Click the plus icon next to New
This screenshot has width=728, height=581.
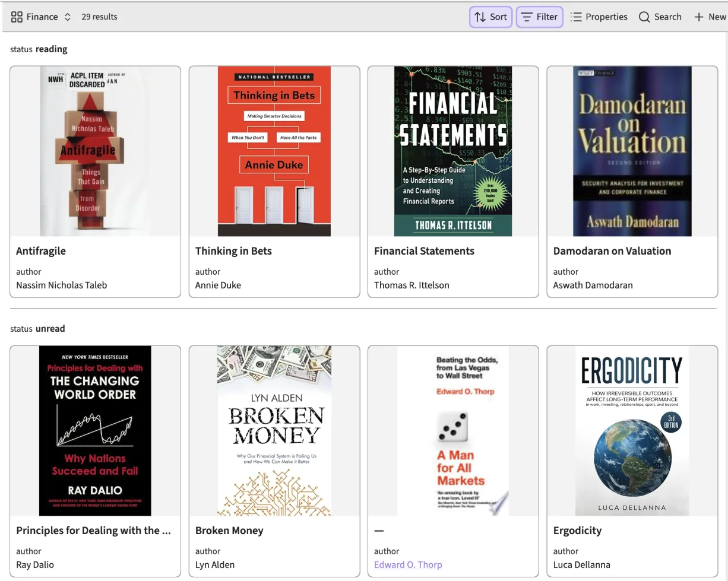click(x=699, y=17)
